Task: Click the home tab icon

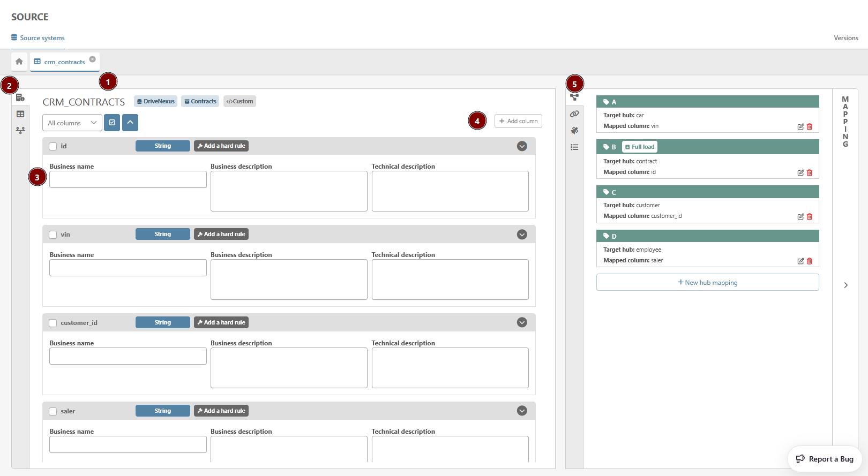Action: click(19, 62)
